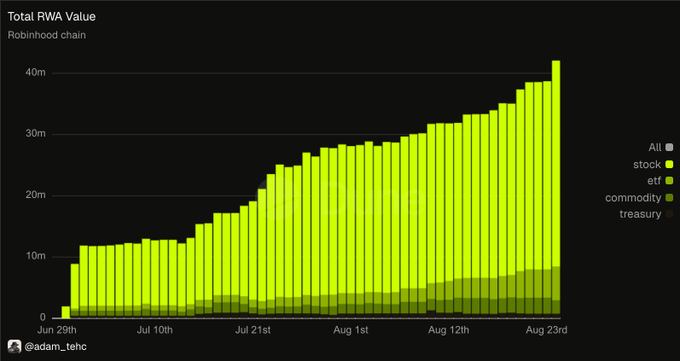Select the All legend label
The image size is (680, 361).
click(655, 148)
